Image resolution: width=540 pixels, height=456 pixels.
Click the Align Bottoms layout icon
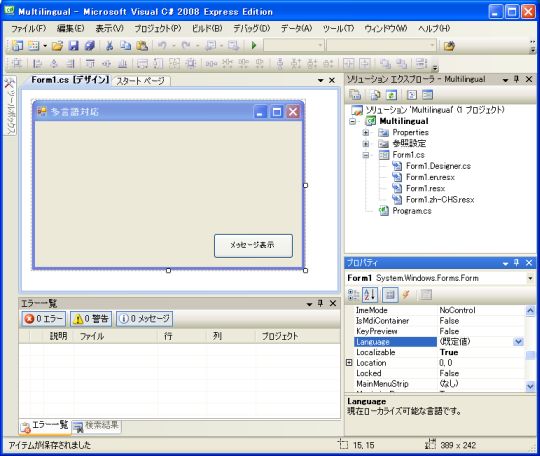[x=123, y=63]
